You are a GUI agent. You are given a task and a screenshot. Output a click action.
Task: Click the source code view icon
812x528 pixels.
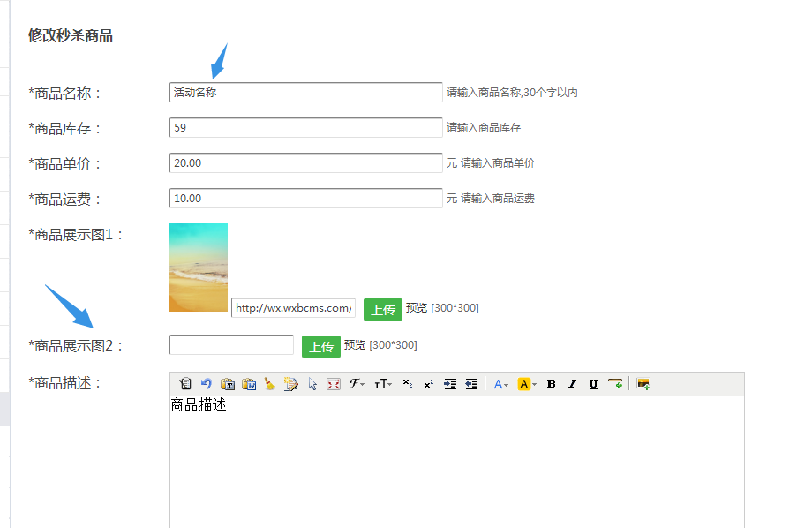(185, 384)
